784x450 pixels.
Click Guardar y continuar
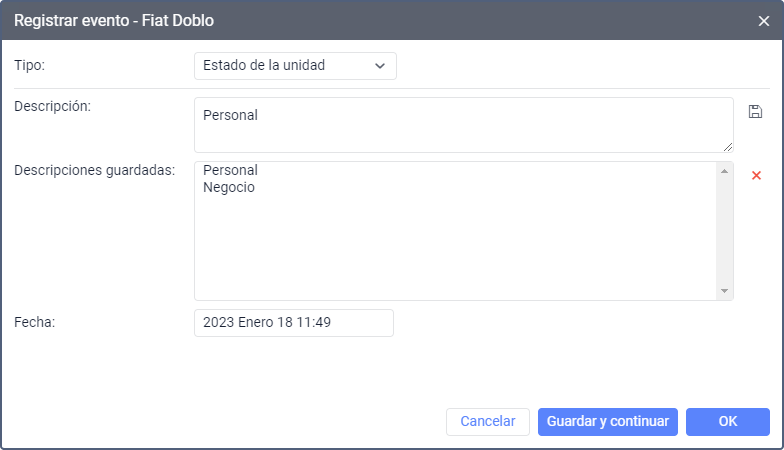tap(608, 422)
